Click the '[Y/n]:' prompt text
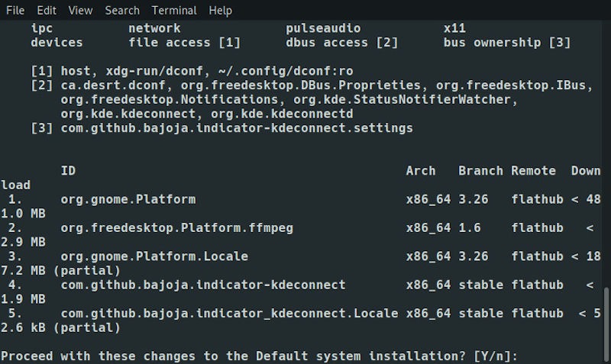The height and width of the screenshot is (364, 611). click(496, 356)
